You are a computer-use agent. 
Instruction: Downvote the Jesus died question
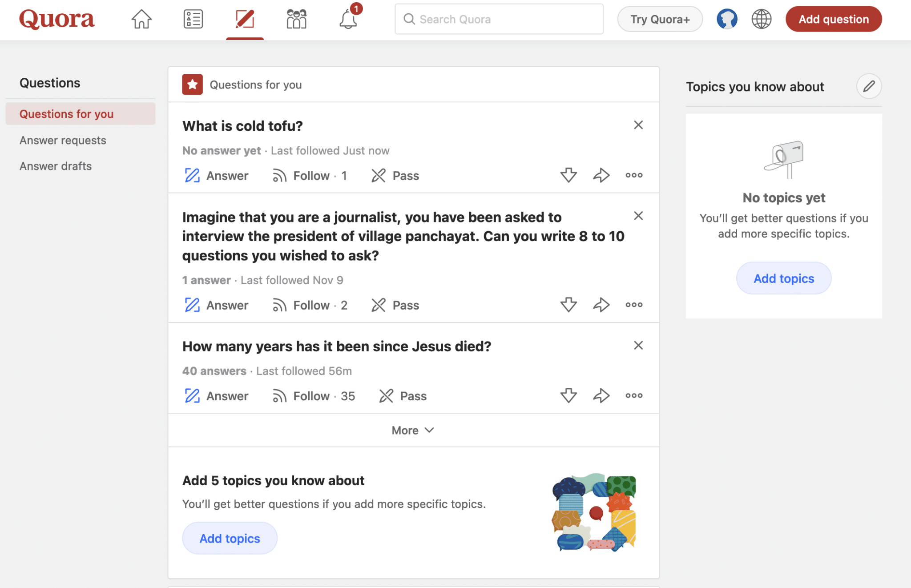tap(568, 395)
